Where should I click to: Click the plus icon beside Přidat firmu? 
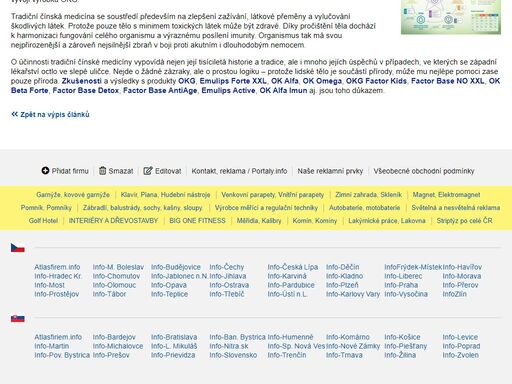click(x=45, y=171)
